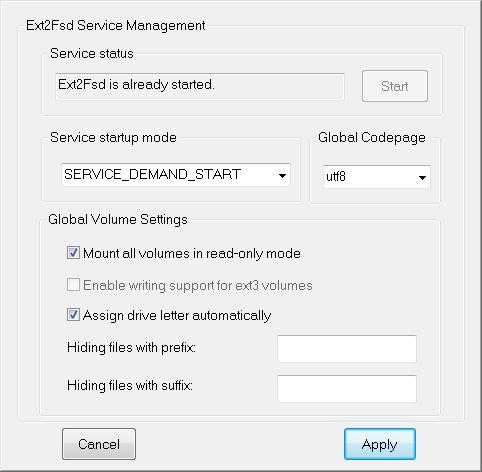Click the Ext2Fsd Service Management heading
This screenshot has width=482, height=472.
[116, 26]
